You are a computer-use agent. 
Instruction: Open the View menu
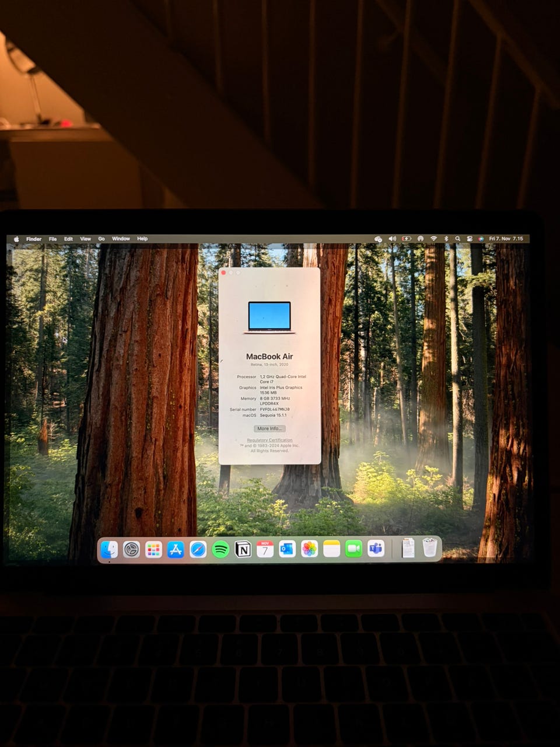pos(85,239)
